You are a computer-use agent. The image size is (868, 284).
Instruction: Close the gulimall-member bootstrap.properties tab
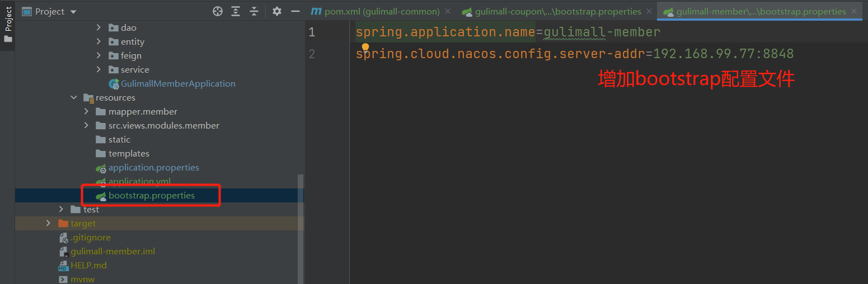pos(854,11)
